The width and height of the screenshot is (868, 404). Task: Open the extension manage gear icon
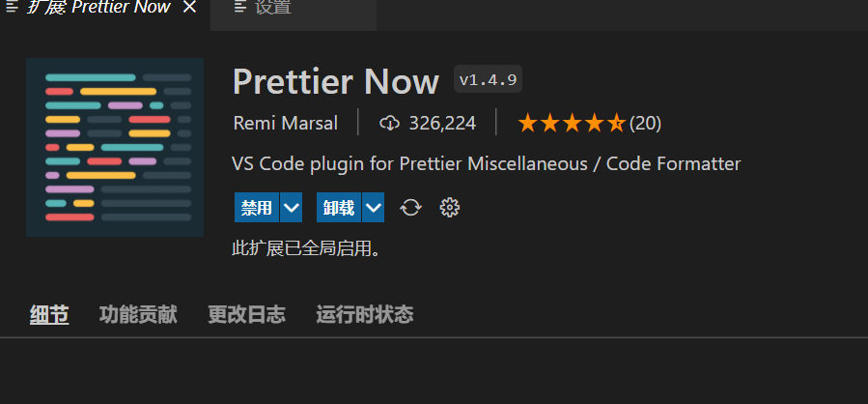[450, 208]
